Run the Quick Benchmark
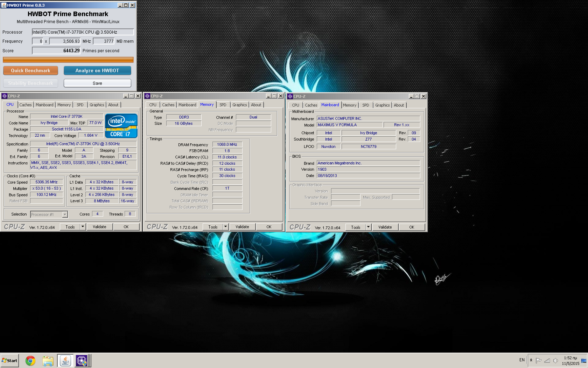The image size is (588, 368). pos(30,70)
